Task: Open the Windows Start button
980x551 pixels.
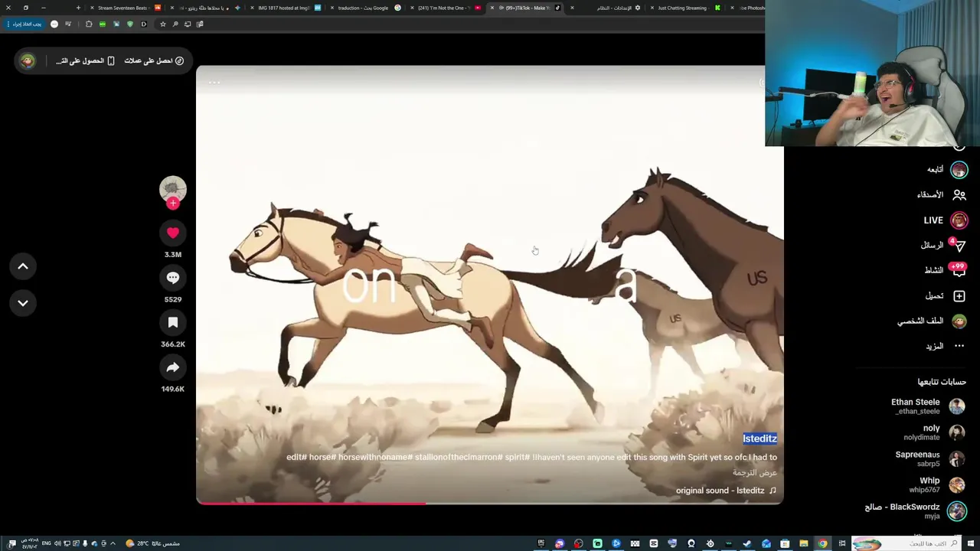Action: pos(969,543)
